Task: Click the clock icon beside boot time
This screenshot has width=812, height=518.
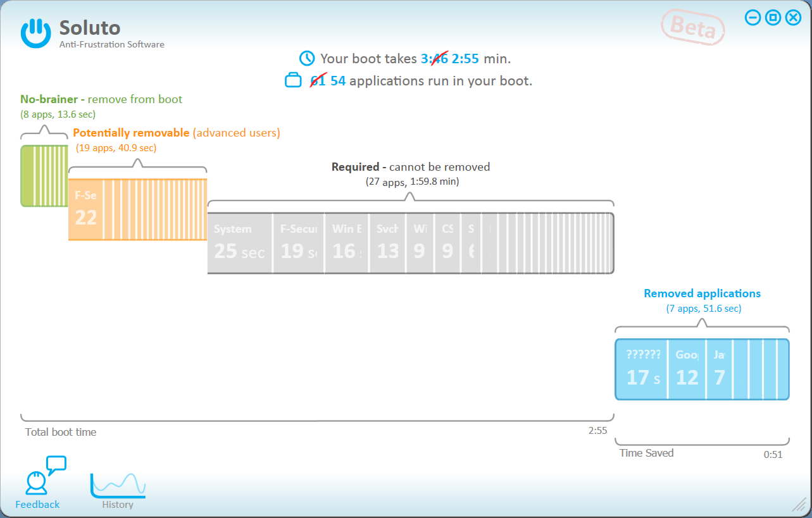Action: click(x=307, y=59)
